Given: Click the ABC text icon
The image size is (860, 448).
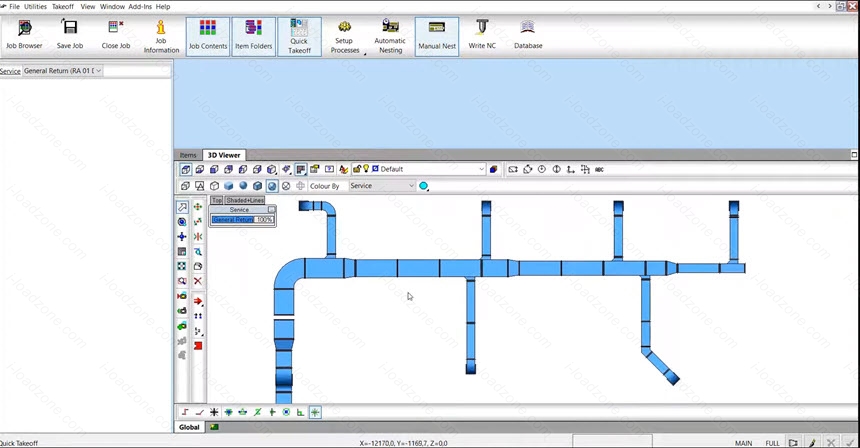Looking at the screenshot, I should pos(599,169).
